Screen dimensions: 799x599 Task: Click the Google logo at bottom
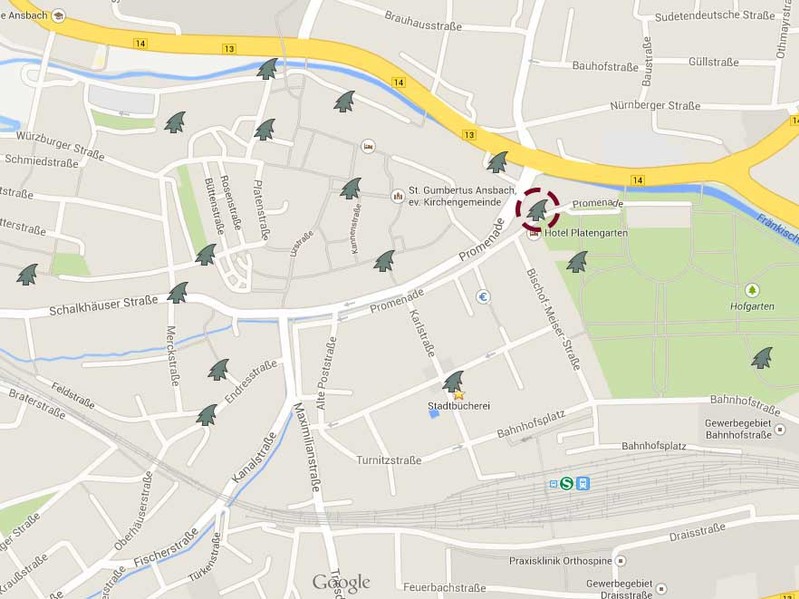(x=341, y=583)
